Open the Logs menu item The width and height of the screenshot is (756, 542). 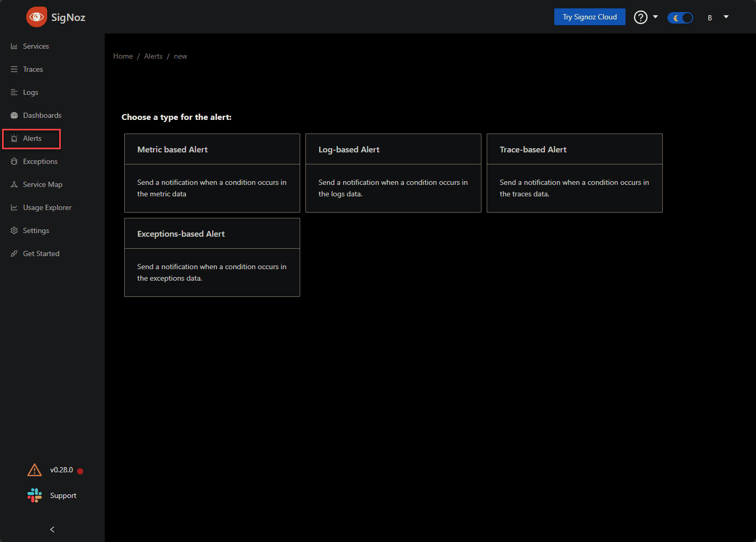(52, 92)
